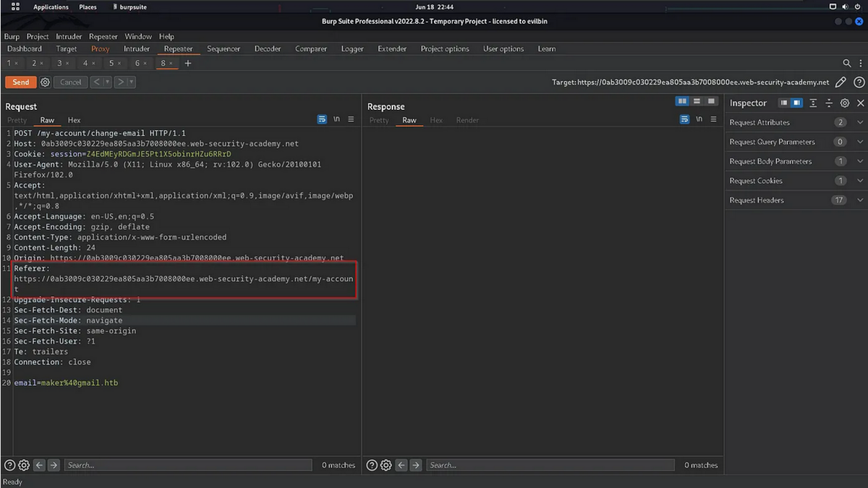Open the Project options tab

[x=445, y=48]
